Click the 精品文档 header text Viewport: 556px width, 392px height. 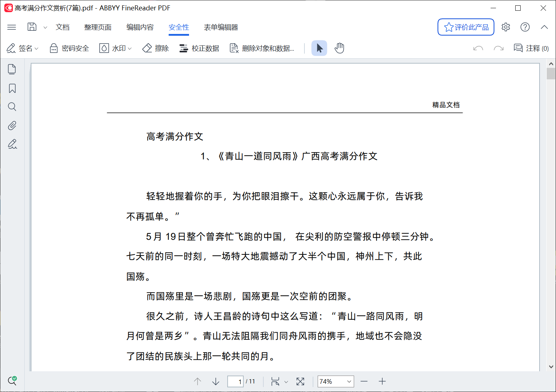tap(446, 105)
